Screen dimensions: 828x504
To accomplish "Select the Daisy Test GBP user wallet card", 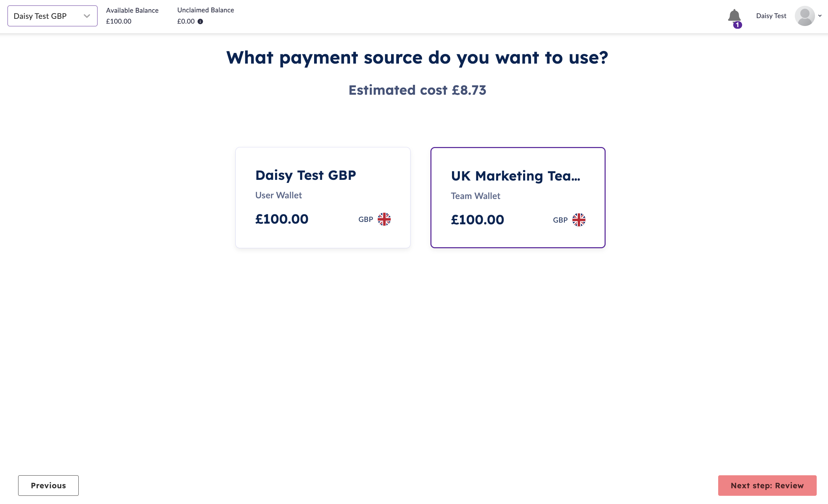I will click(x=323, y=197).
